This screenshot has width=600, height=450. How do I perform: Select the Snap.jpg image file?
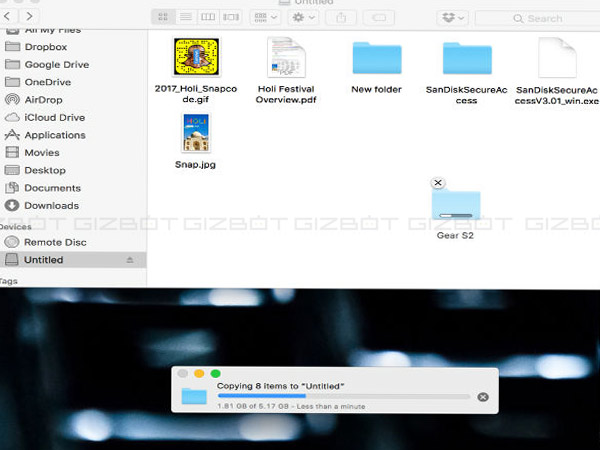pyautogui.click(x=196, y=142)
